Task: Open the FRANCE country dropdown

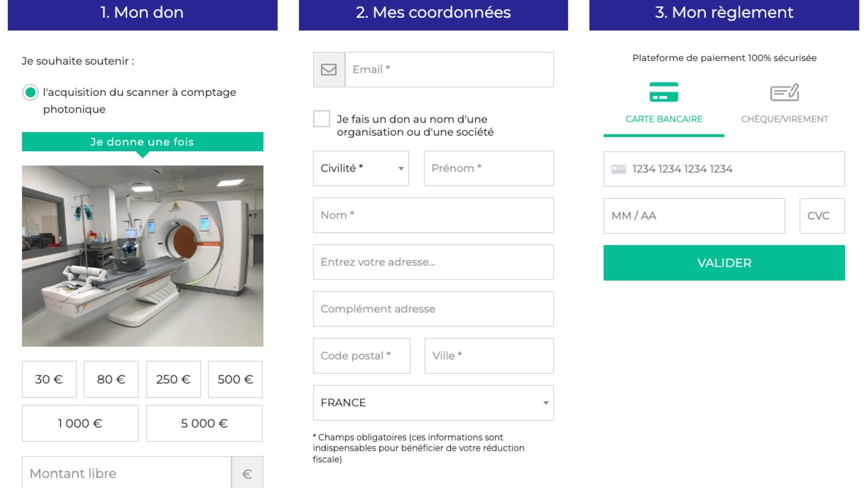Action: [x=433, y=403]
